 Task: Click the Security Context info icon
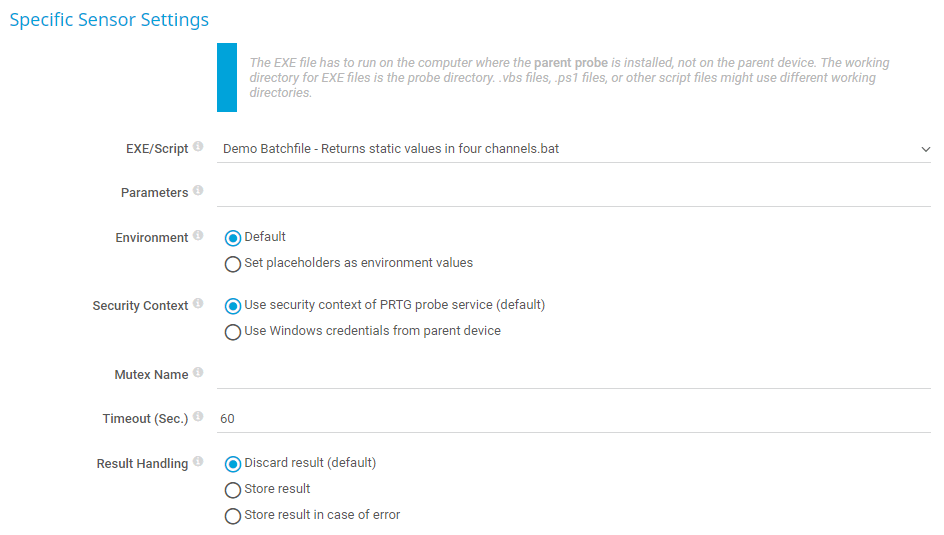click(198, 304)
